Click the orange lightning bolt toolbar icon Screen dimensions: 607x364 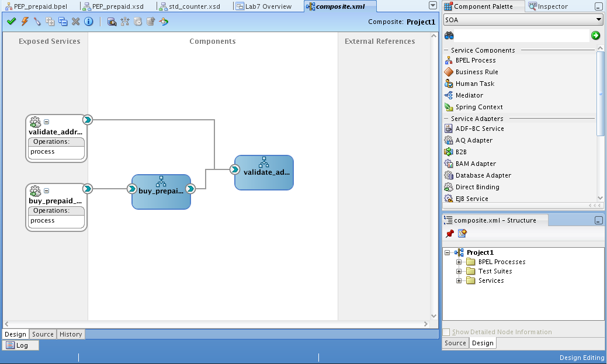click(x=25, y=21)
